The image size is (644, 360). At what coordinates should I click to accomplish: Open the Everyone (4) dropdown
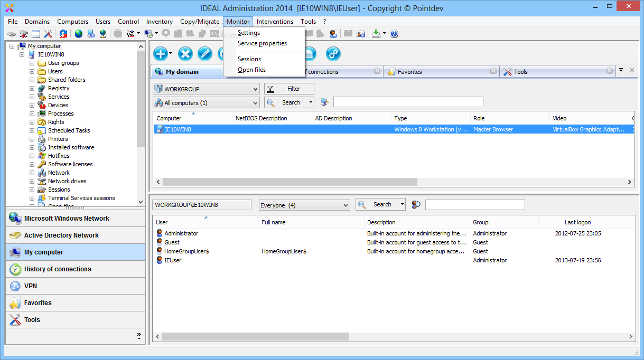304,205
